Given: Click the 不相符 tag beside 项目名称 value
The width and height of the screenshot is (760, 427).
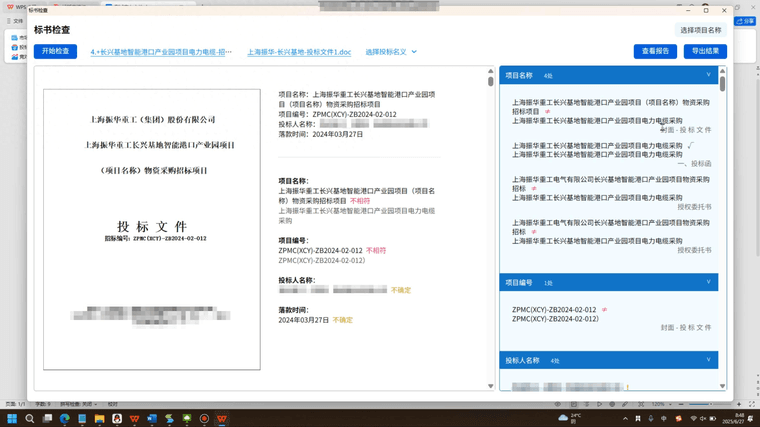Looking at the screenshot, I should (360, 201).
